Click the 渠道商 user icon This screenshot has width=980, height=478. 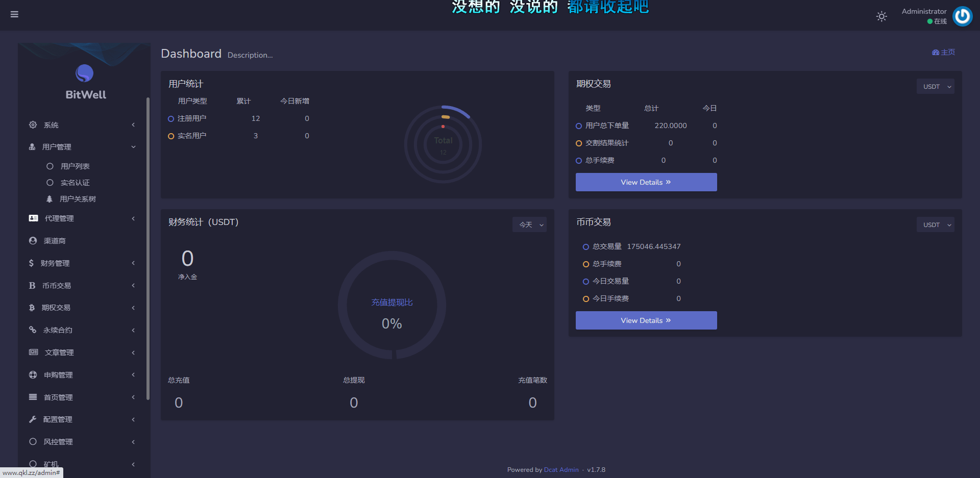pos(33,240)
